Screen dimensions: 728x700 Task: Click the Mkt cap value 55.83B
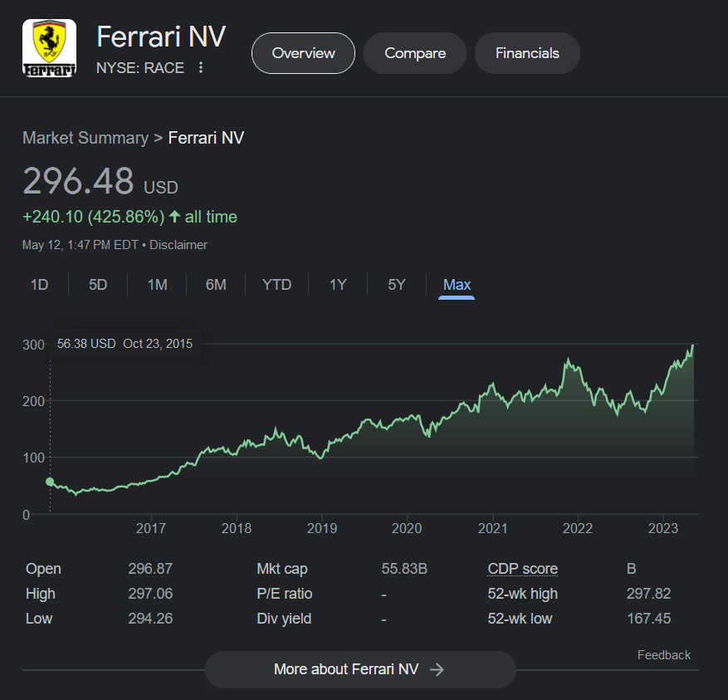404,569
